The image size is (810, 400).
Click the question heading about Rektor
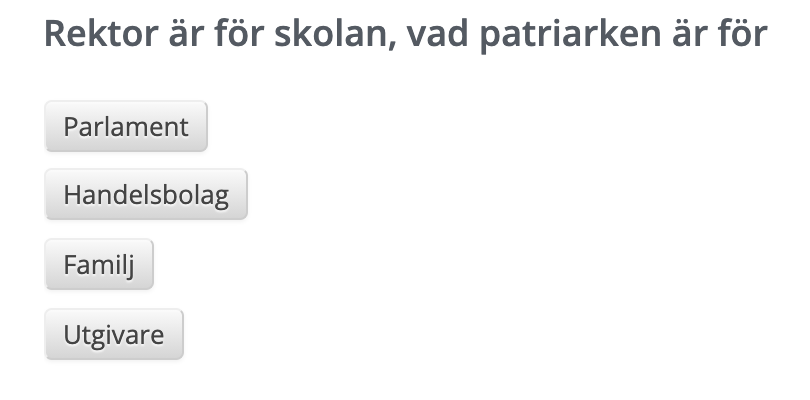(x=406, y=34)
